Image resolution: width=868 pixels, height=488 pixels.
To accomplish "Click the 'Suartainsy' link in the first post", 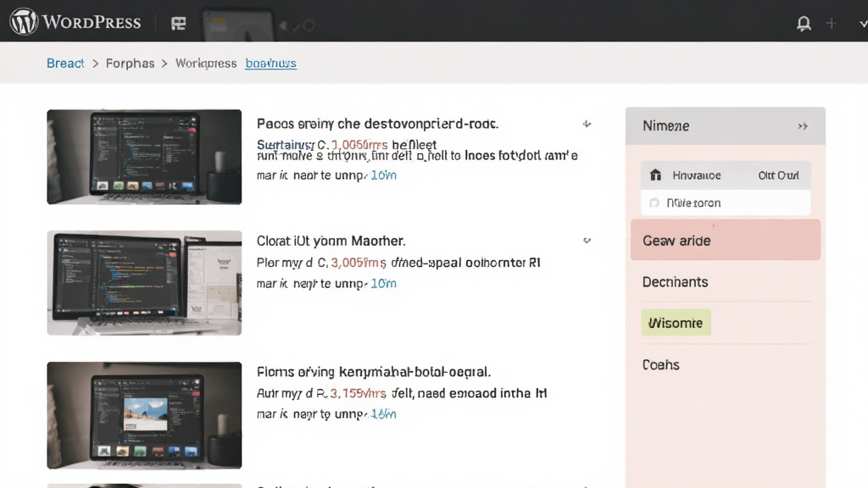I will point(286,144).
